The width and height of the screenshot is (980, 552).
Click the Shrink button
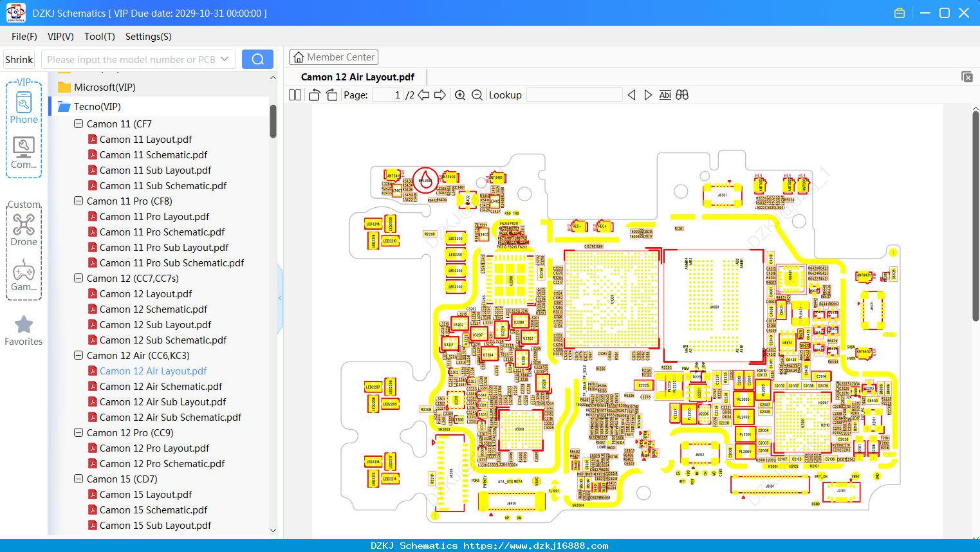19,59
